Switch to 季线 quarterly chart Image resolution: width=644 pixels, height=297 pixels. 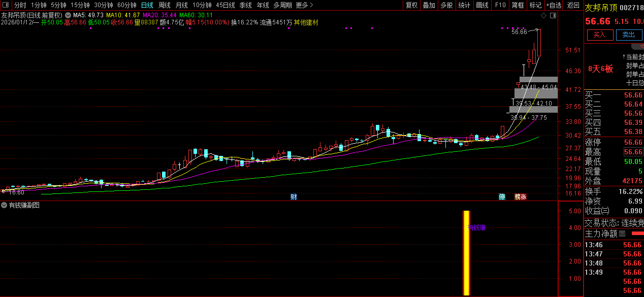click(246, 5)
